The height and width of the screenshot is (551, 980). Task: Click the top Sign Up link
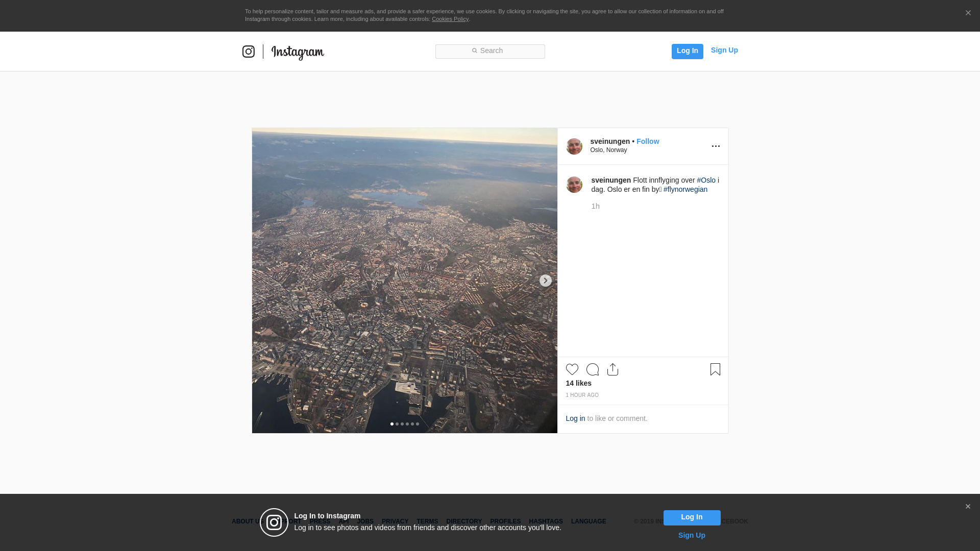tap(724, 50)
